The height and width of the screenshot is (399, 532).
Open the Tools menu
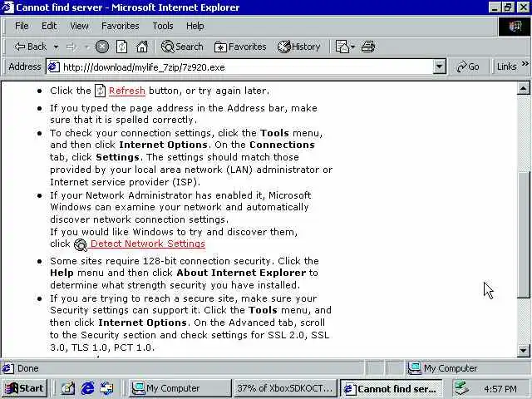(163, 26)
